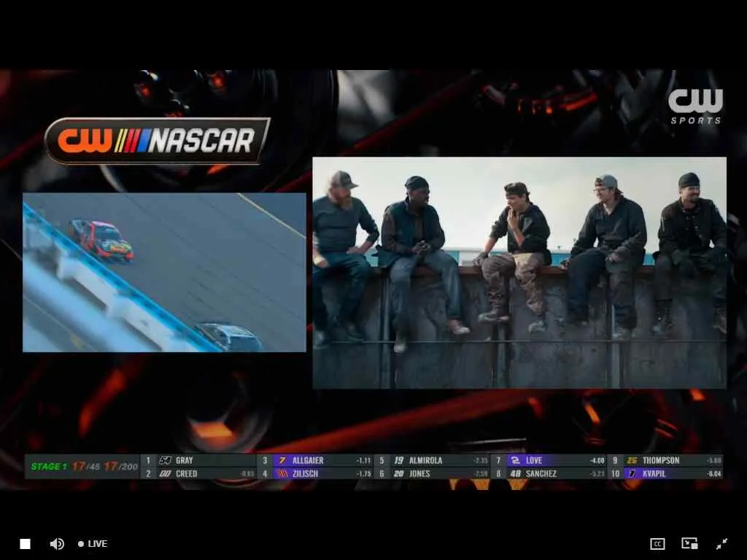Toggle closed captions CC button
The height and width of the screenshot is (560, 747).
pos(657,544)
